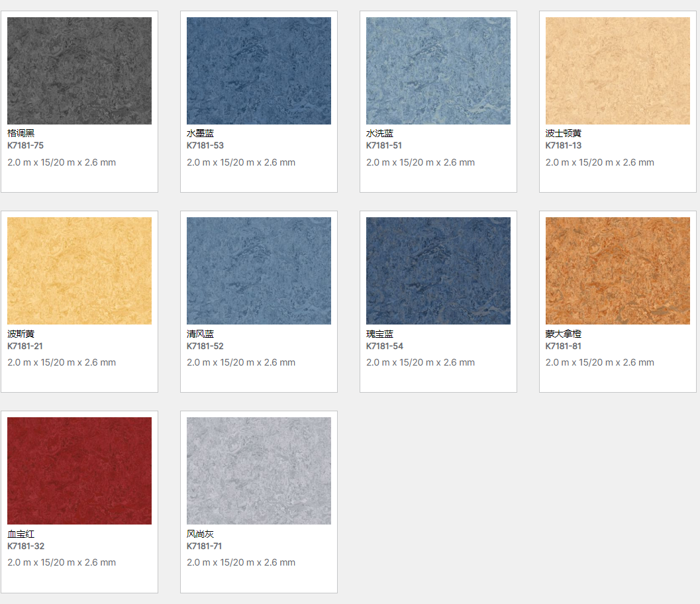Select the 水墨蓝 blue swatch image
The image size is (700, 604).
coord(259,71)
